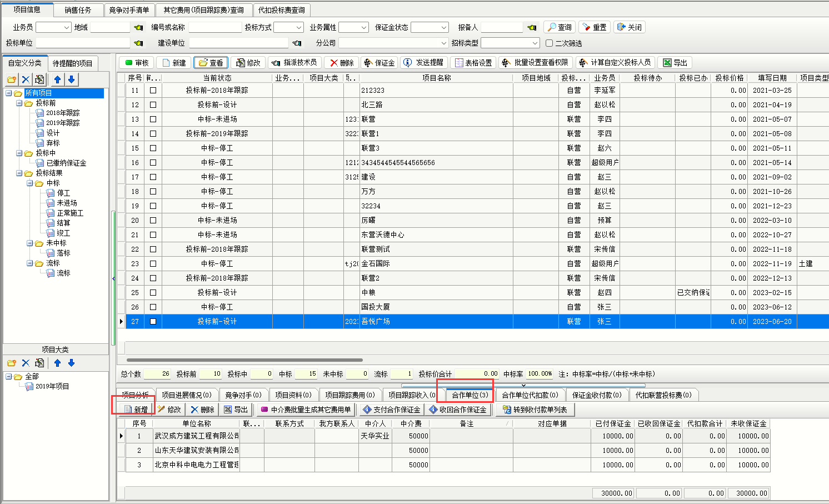Screen dimensions: 829x504
Task: Open 表格设置 table settings
Action: point(473,63)
